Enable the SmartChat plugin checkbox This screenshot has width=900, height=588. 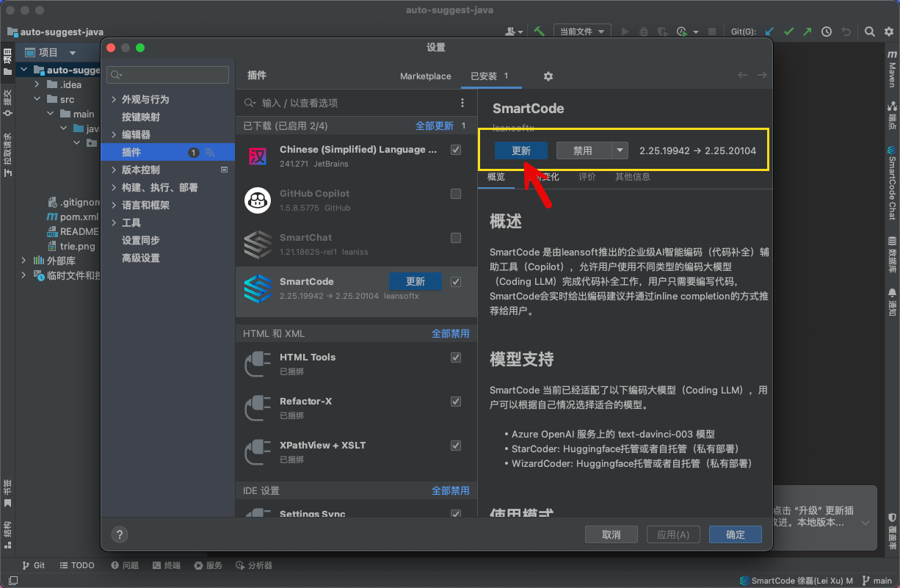tap(456, 238)
